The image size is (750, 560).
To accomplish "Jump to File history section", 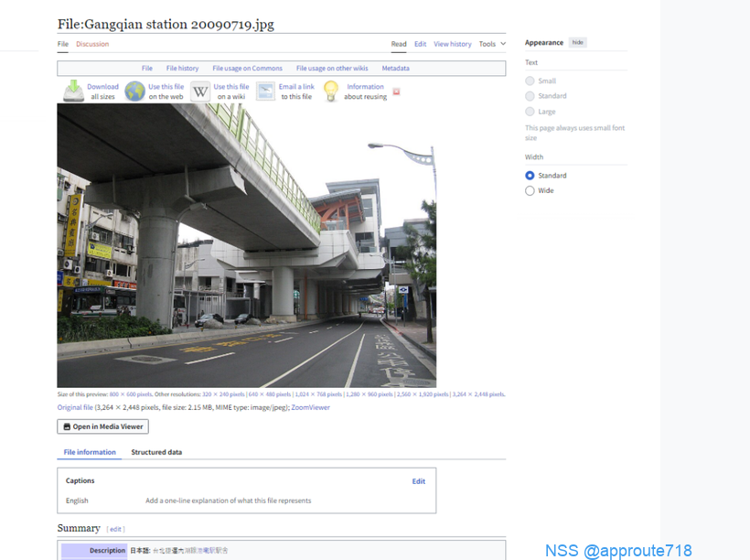I will point(182,69).
